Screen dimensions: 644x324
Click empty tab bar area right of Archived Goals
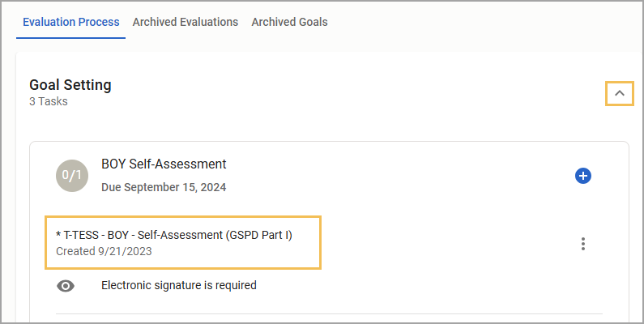point(484,22)
